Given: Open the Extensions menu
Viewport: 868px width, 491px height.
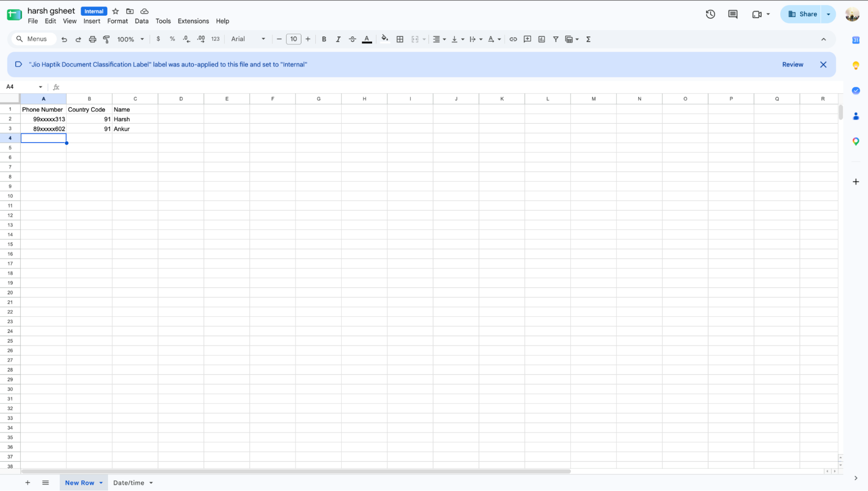Looking at the screenshot, I should pos(193,21).
